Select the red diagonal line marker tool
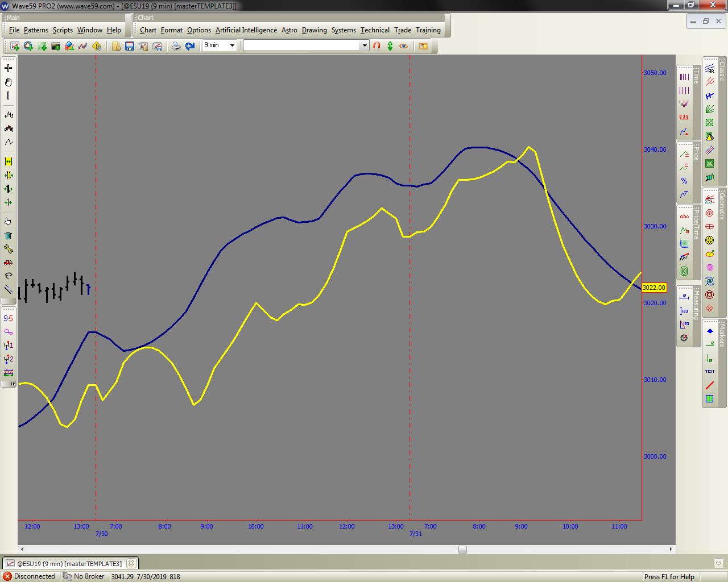 (710, 385)
